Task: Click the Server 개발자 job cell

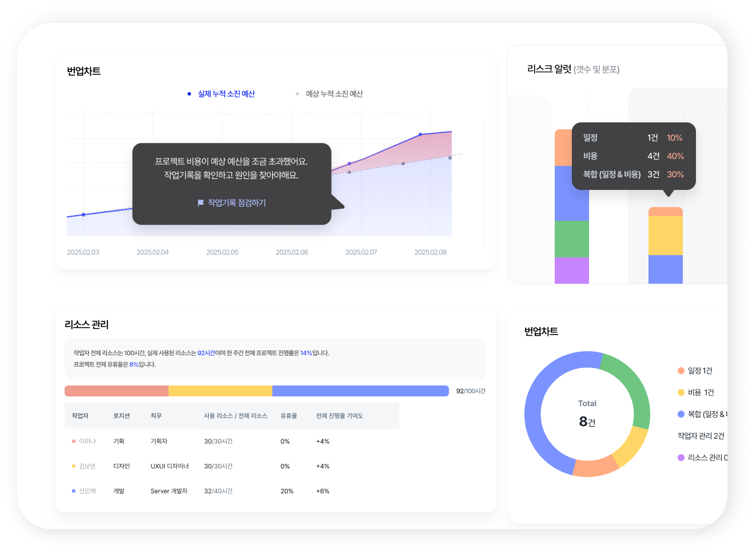Action: click(x=169, y=491)
